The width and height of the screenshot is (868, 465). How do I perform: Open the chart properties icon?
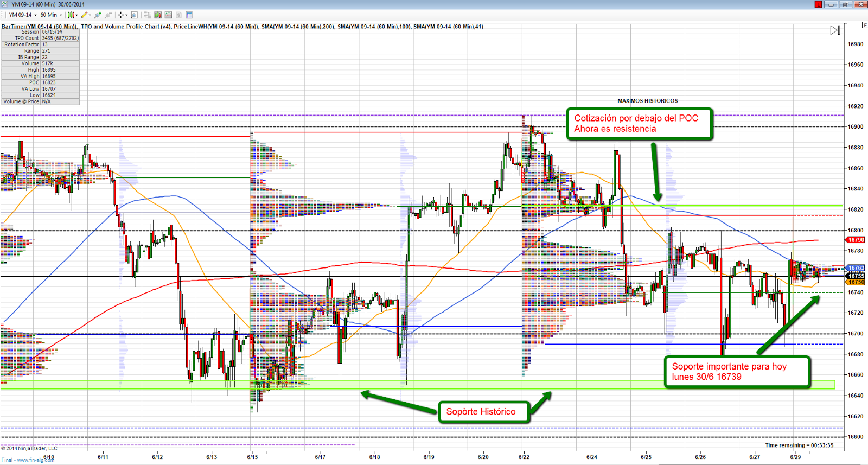pyautogui.click(x=189, y=15)
